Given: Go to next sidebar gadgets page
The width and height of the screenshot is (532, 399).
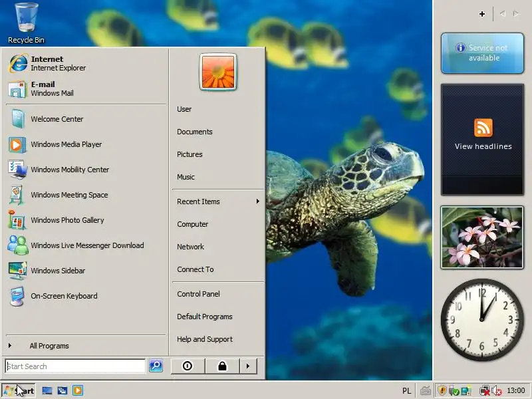Looking at the screenshot, I should (516, 13).
